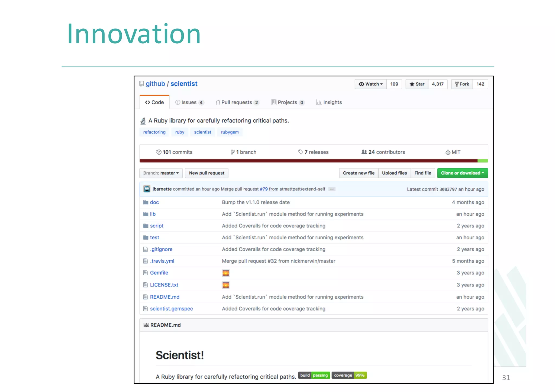This screenshot has height=392, width=555.
Task: Click the doc folder icon
Action: pos(146,202)
